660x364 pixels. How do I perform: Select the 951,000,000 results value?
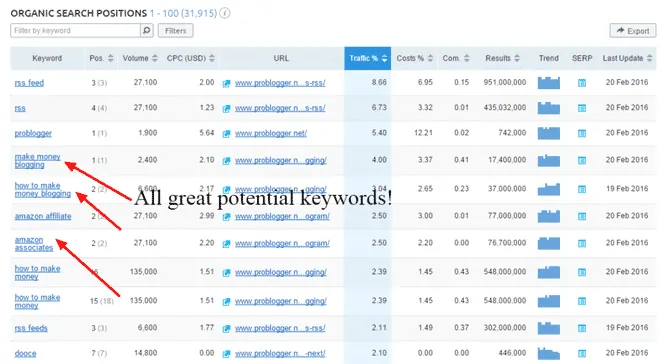pyautogui.click(x=505, y=82)
